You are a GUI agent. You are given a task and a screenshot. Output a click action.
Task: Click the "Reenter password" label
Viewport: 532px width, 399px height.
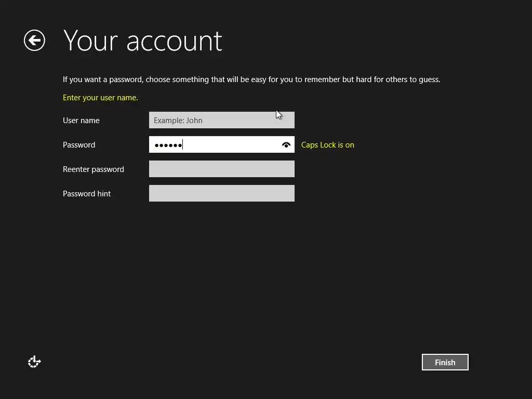(94, 169)
